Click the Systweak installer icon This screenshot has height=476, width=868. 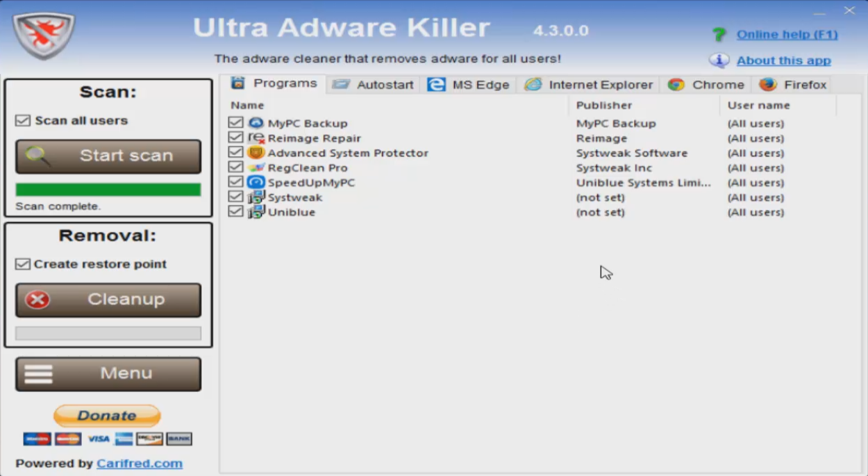click(256, 197)
